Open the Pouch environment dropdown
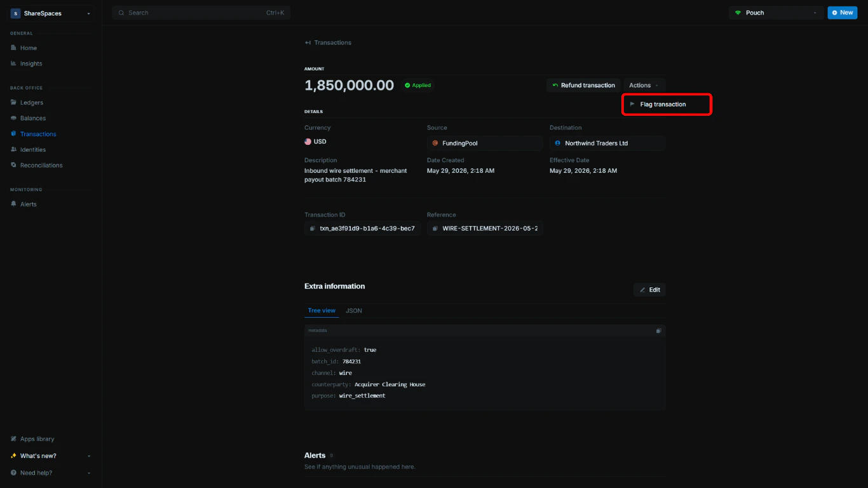Image resolution: width=868 pixels, height=488 pixels. click(776, 13)
